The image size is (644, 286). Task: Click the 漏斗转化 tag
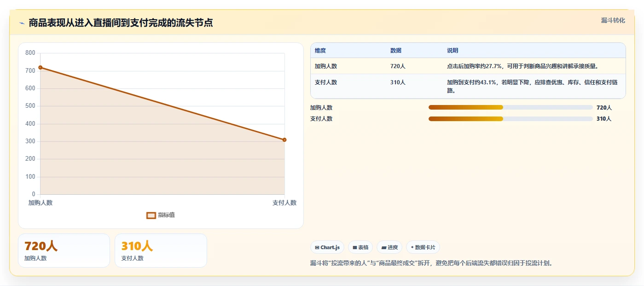click(613, 21)
